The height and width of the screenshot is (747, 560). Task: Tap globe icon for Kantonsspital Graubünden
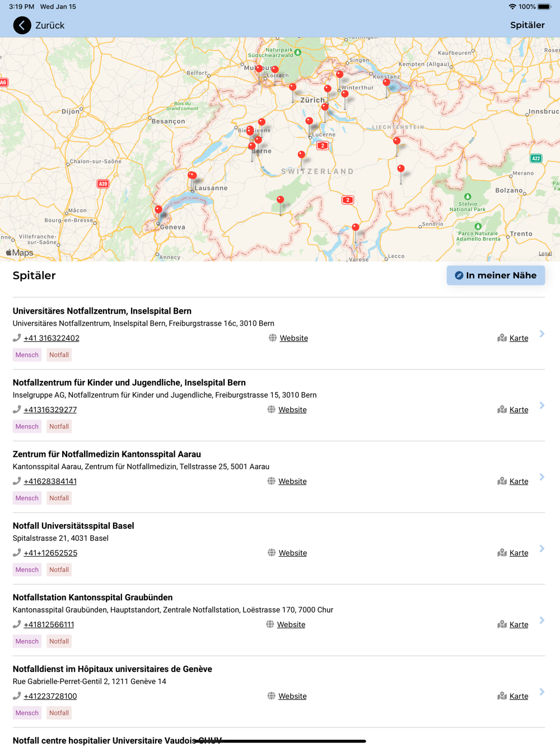(x=270, y=624)
